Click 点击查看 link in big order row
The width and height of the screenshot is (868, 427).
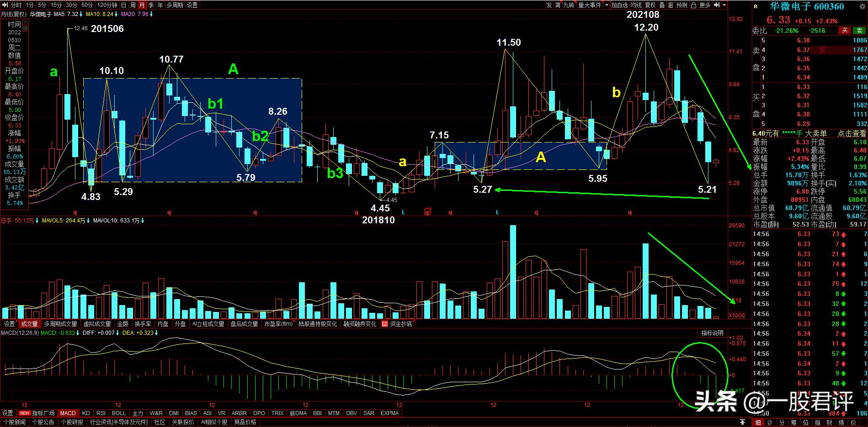[852, 133]
